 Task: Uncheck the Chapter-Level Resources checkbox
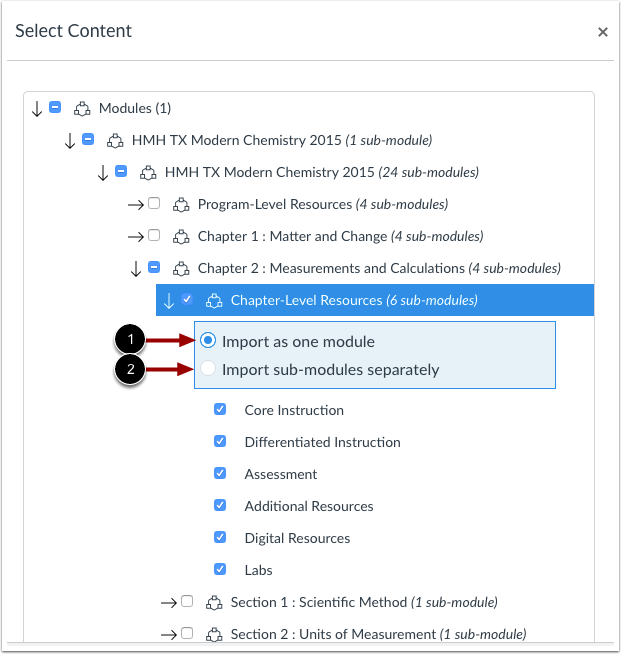coord(187,299)
